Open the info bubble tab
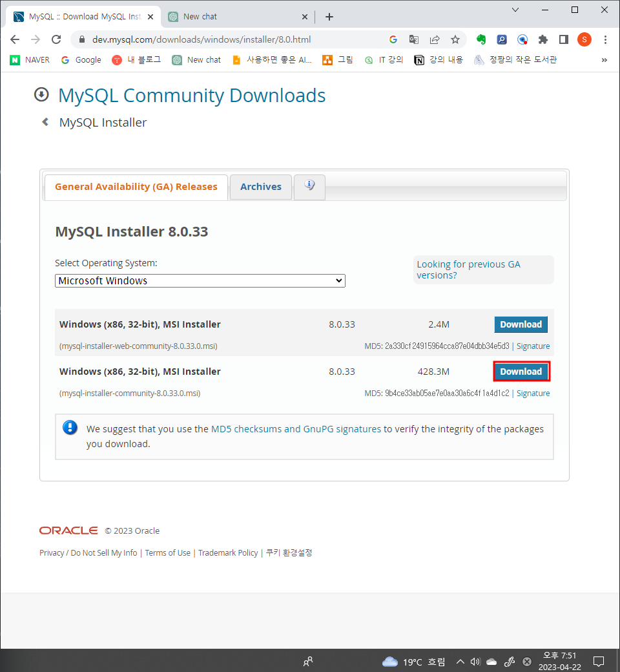 (x=309, y=187)
